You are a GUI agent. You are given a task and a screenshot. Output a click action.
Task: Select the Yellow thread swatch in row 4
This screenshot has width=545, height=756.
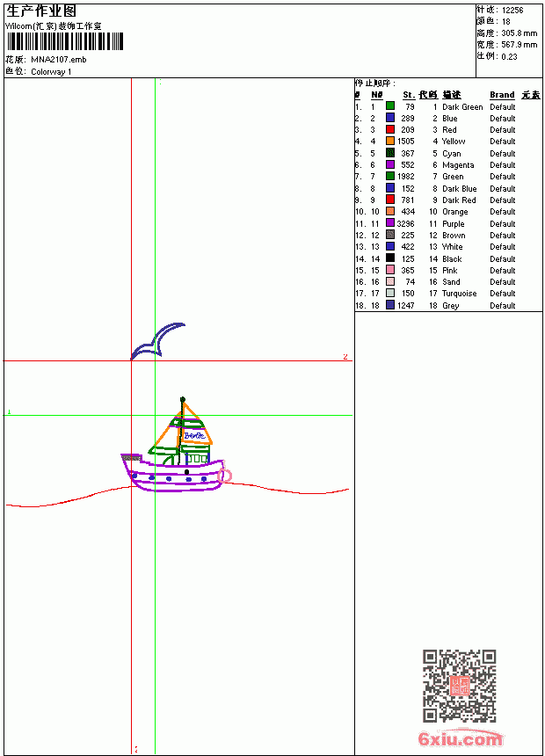click(390, 141)
